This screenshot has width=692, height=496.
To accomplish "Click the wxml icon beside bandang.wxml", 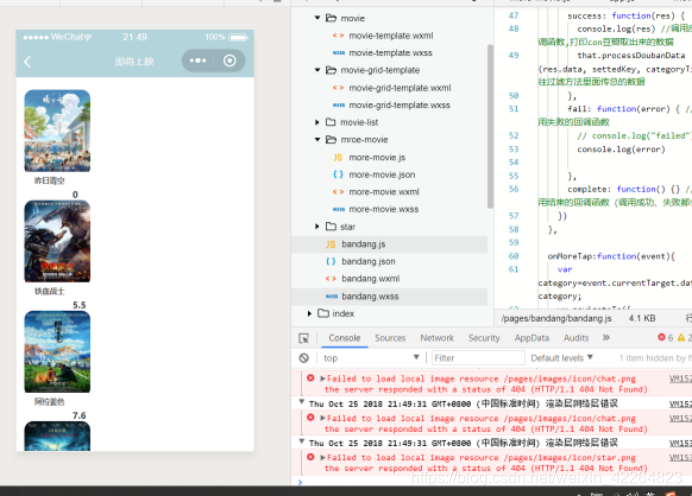I will pos(331,278).
